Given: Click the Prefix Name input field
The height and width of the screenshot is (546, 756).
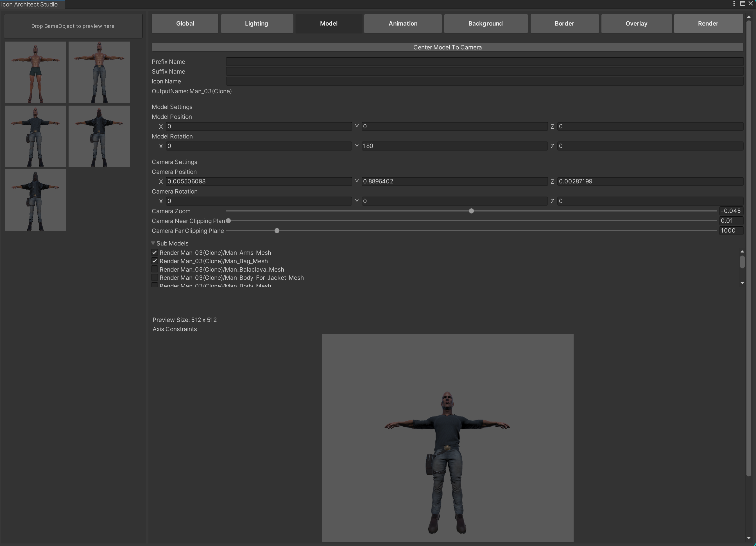Looking at the screenshot, I should pos(484,62).
